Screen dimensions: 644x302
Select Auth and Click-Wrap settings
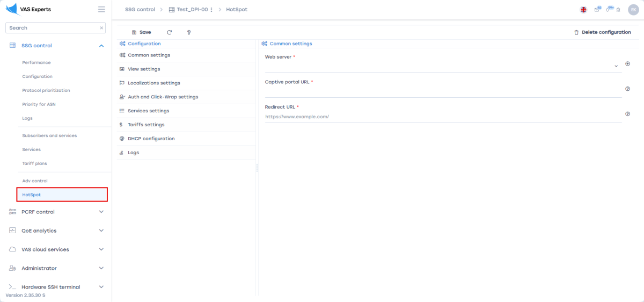[163, 97]
